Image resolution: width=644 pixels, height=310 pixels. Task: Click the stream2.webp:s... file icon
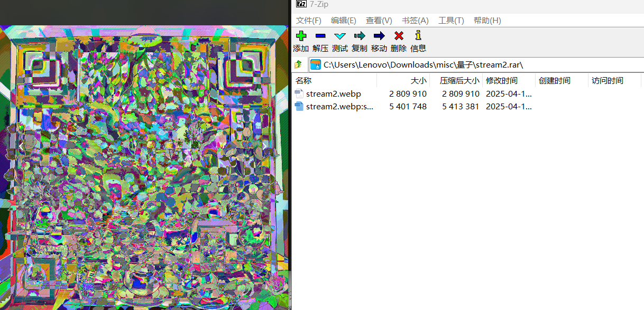(299, 107)
